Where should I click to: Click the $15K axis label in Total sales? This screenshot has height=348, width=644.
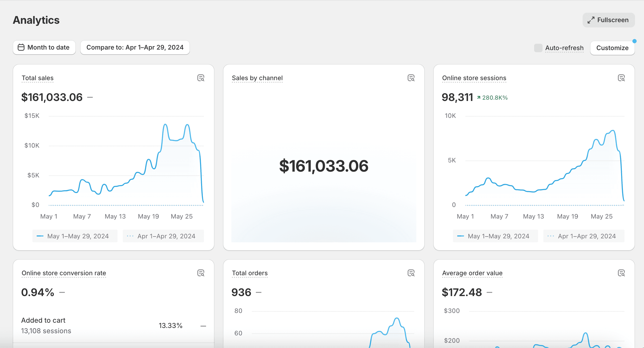(32, 116)
